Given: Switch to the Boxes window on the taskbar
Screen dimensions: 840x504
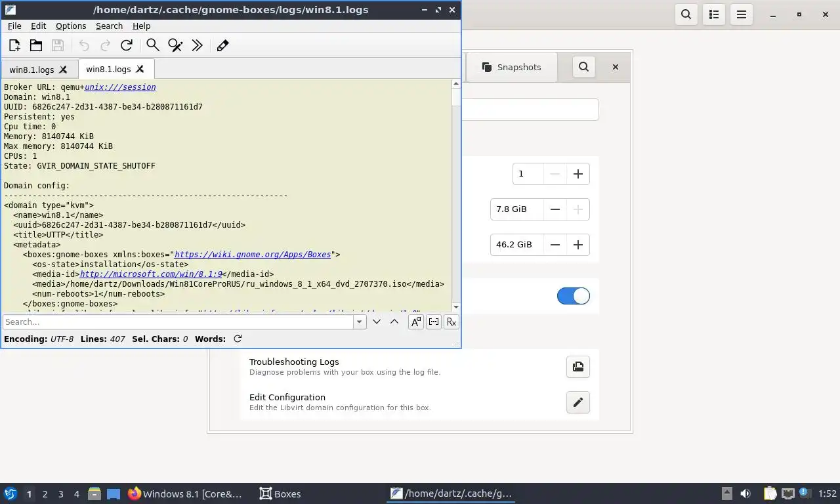Looking at the screenshot, I should point(280,493).
